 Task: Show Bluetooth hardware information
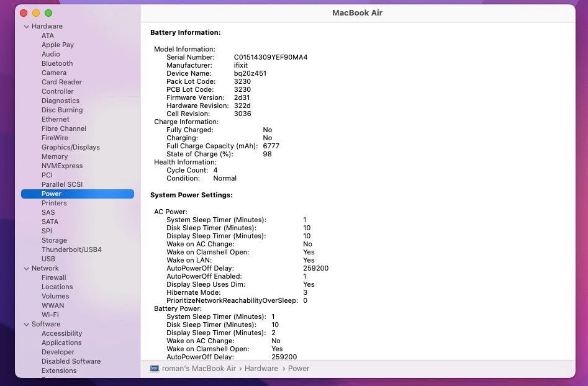pyautogui.click(x=57, y=63)
